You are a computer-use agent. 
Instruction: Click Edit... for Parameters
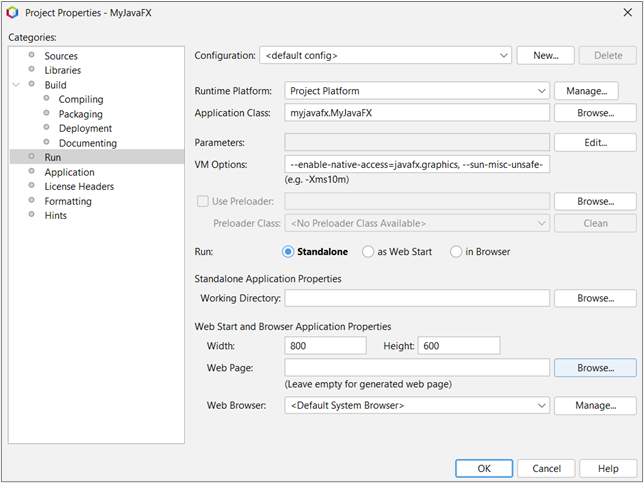pyautogui.click(x=595, y=143)
